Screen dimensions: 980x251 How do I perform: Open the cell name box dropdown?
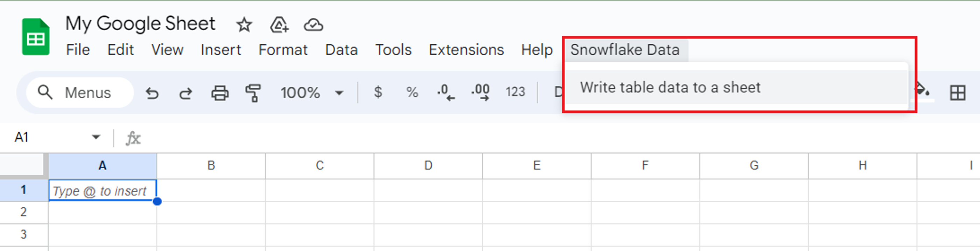pyautogui.click(x=96, y=137)
